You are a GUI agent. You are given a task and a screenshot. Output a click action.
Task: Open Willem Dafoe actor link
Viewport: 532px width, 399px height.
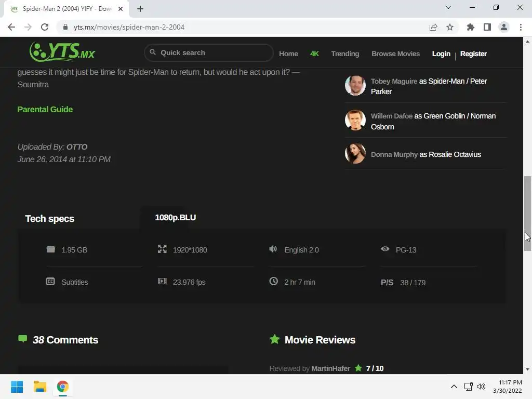[x=392, y=116]
